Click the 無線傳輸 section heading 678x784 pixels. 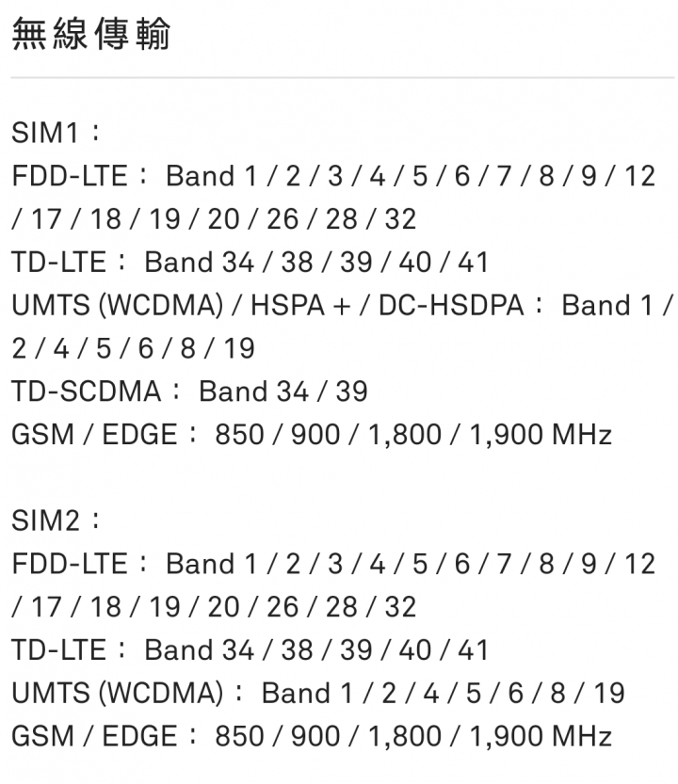click(x=91, y=34)
